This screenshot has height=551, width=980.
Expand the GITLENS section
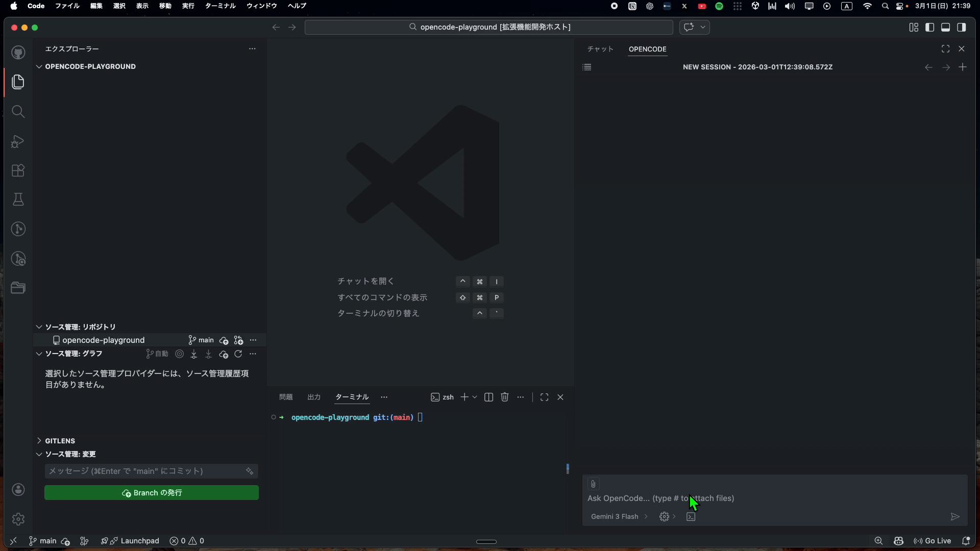point(56,441)
